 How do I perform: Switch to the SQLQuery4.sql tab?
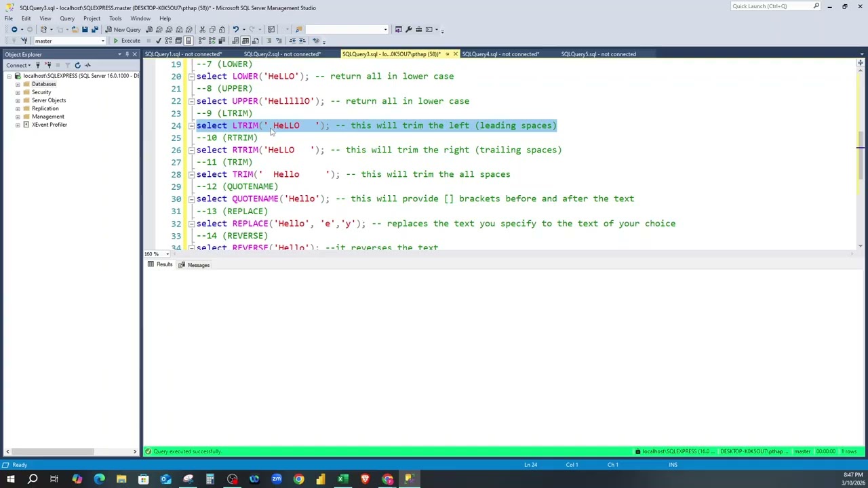[500, 54]
